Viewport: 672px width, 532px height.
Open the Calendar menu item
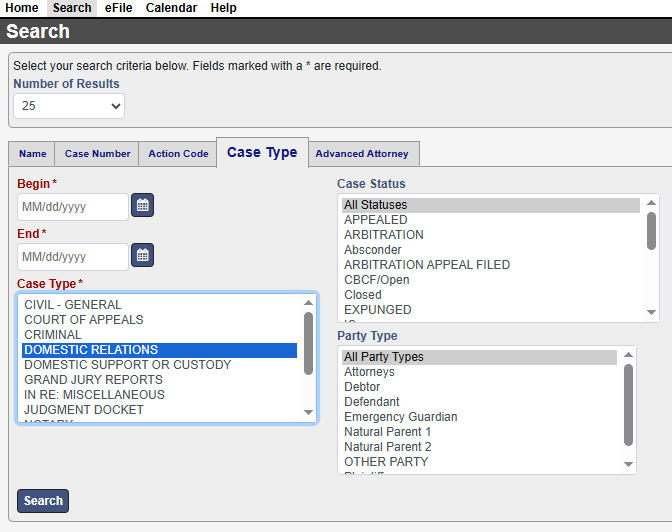click(x=171, y=8)
